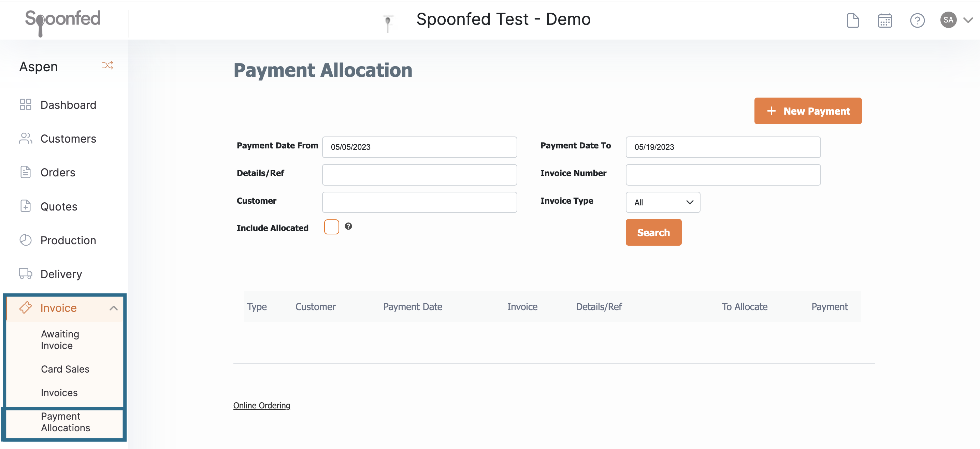The height and width of the screenshot is (449, 980).
Task: Follow the Online Ordering link
Action: click(261, 406)
